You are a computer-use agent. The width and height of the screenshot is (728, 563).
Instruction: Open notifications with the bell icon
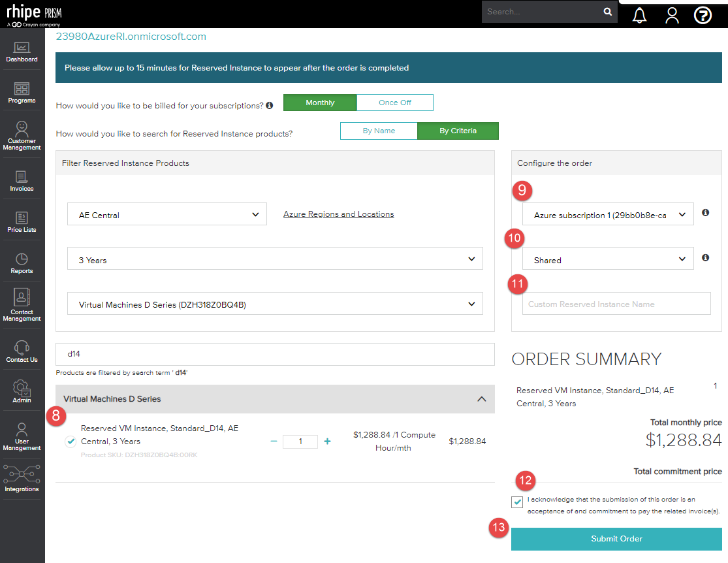639,15
